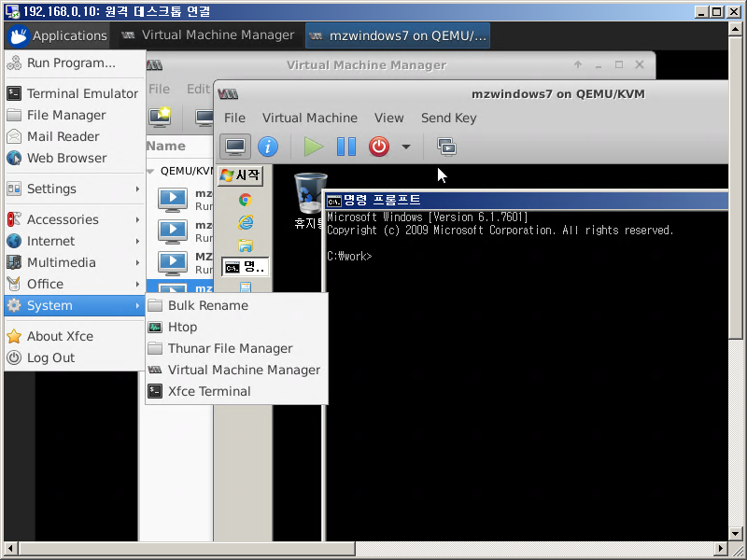The image size is (747, 560).
Task: Launch Htop from System submenu
Action: 237,327
